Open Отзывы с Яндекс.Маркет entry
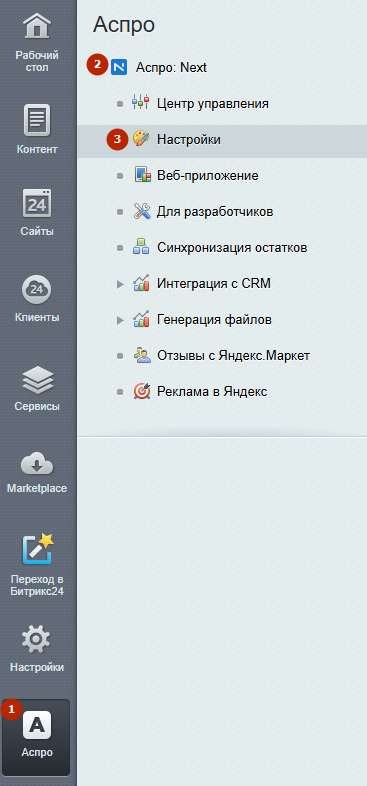367x786 pixels. click(x=233, y=356)
